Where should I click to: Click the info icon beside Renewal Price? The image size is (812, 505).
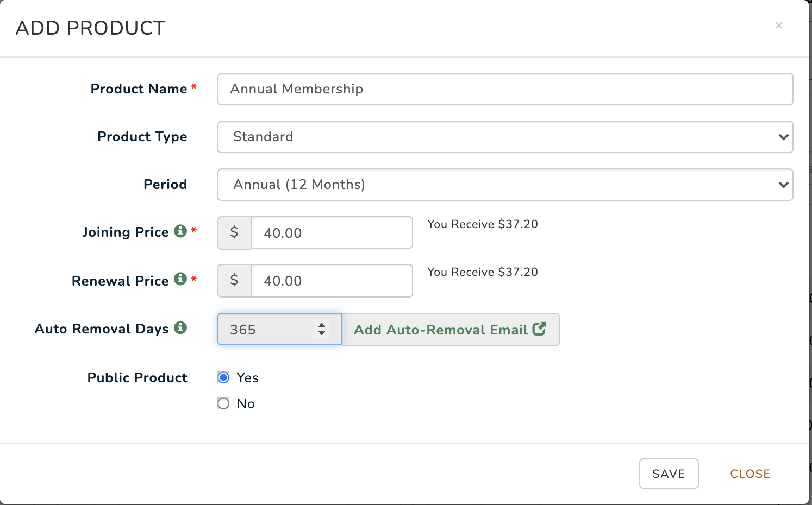click(180, 279)
